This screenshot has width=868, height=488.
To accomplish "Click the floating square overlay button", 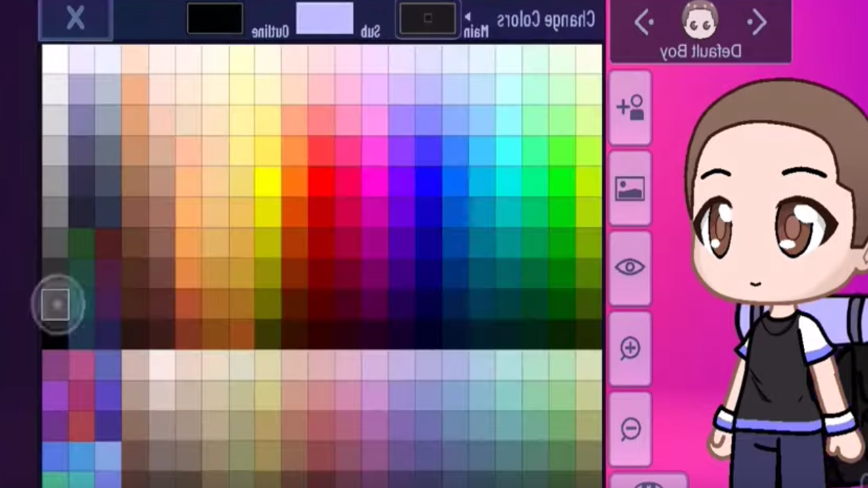I will pyautogui.click(x=56, y=305).
